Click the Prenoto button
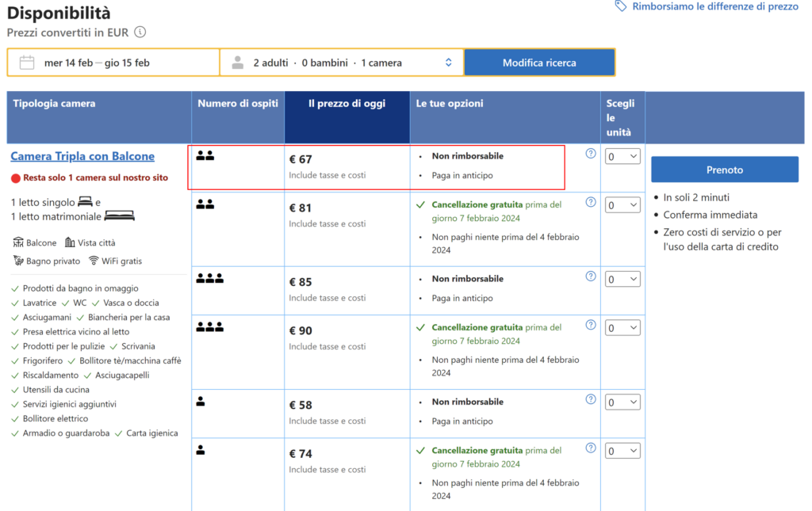This screenshot has width=812, height=511. click(724, 170)
